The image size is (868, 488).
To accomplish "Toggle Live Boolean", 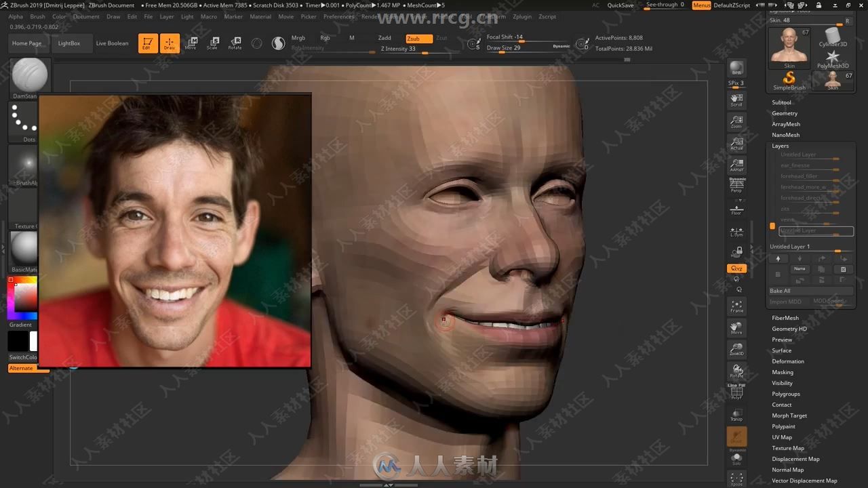I will 112,43.
